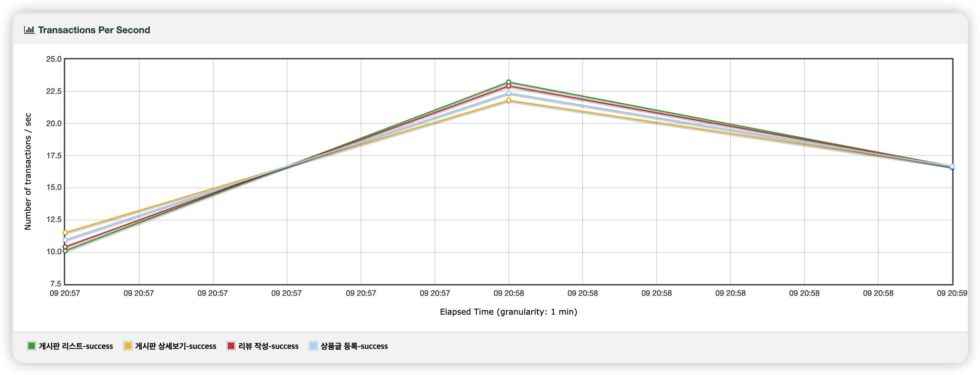Toggle the yellow 게시판 상세보기-success swatch

(128, 346)
